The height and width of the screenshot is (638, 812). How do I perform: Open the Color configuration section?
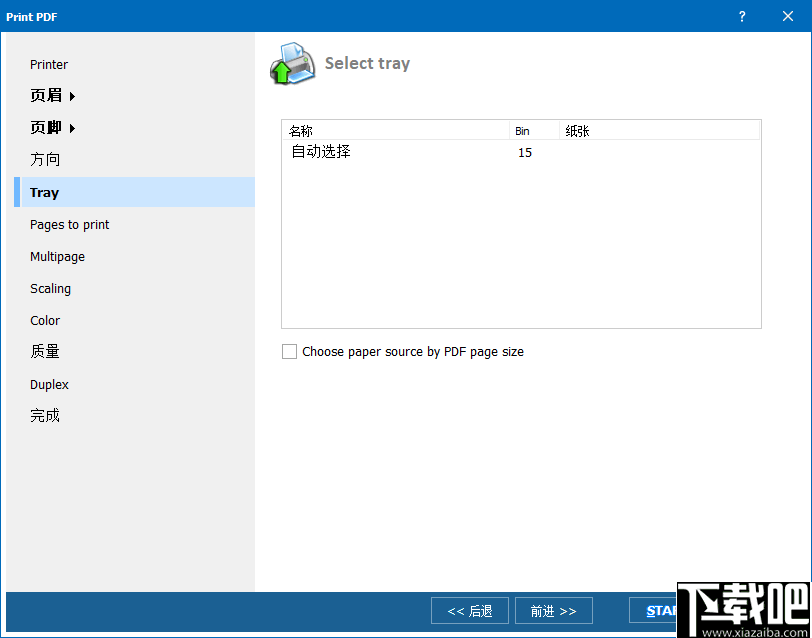[45, 320]
